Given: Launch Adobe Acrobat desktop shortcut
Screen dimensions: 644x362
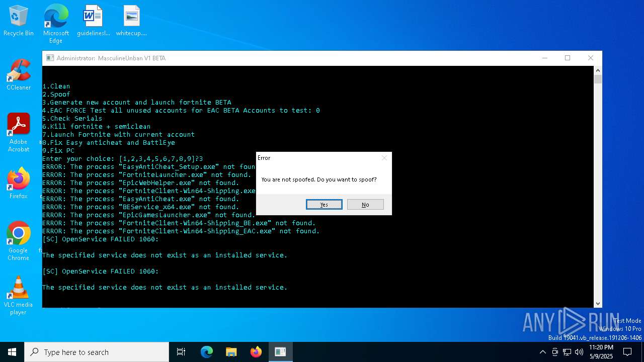Looking at the screenshot, I should pyautogui.click(x=19, y=132).
